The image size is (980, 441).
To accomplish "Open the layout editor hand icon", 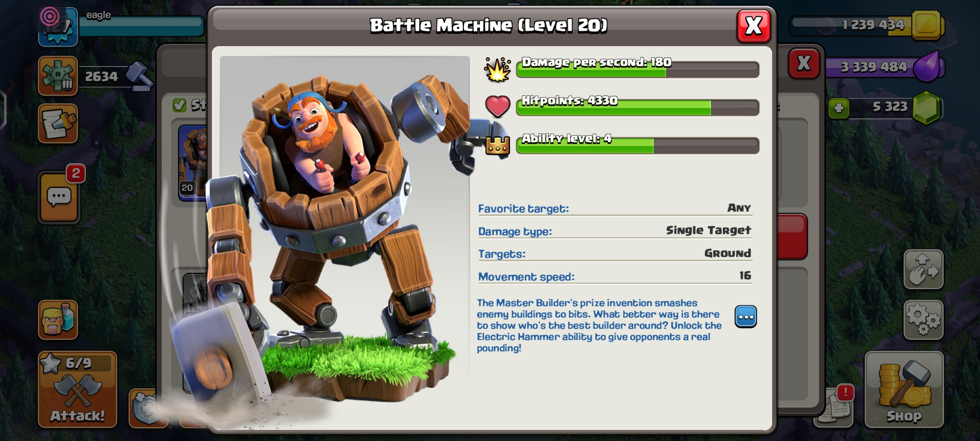I will (923, 269).
